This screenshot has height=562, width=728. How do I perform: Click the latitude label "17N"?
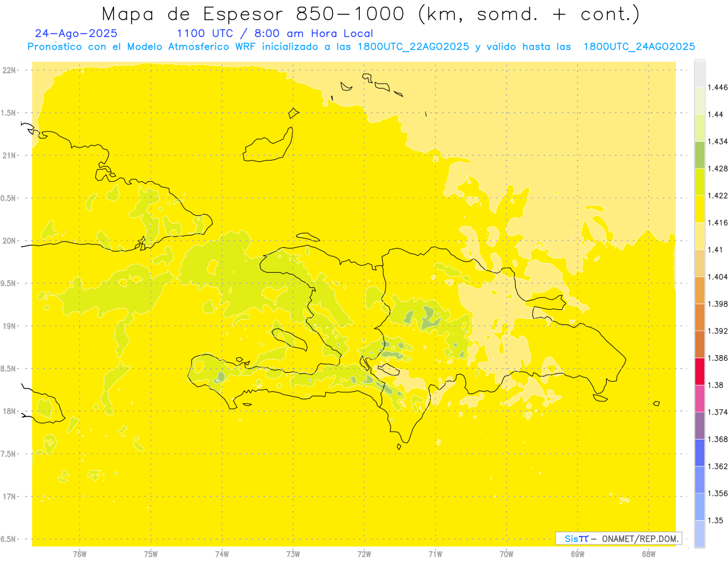point(9,497)
